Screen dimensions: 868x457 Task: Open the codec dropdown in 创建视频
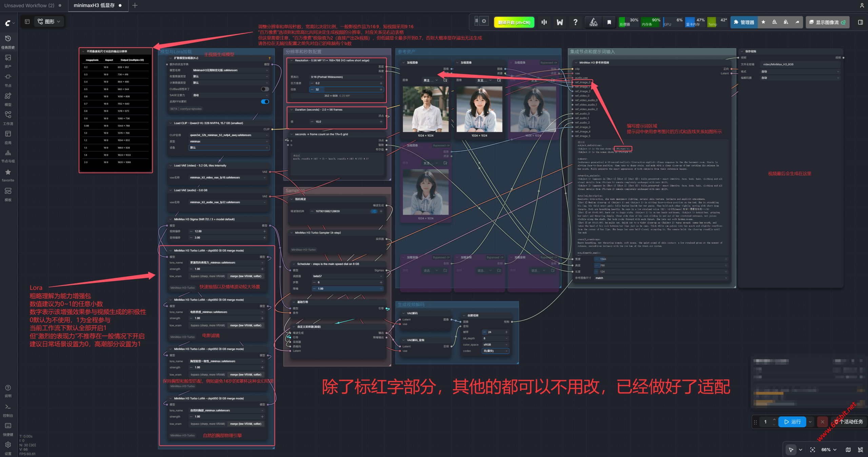click(x=495, y=351)
